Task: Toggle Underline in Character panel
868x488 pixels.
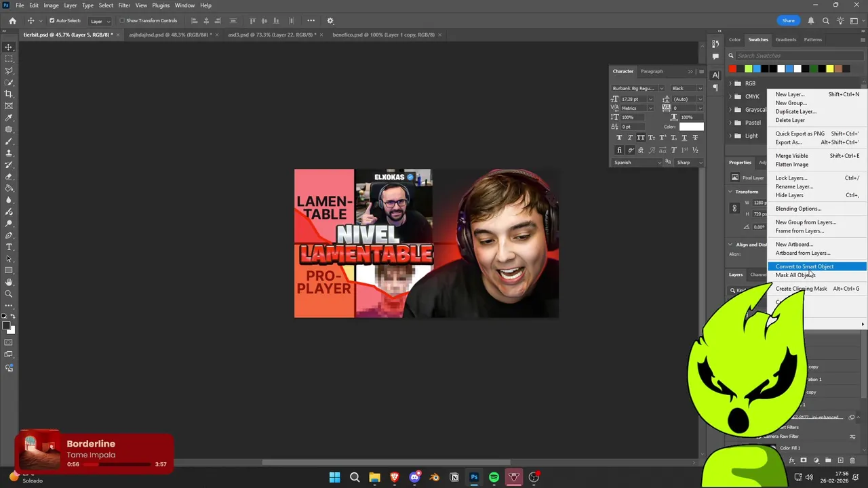Action: 684,138
